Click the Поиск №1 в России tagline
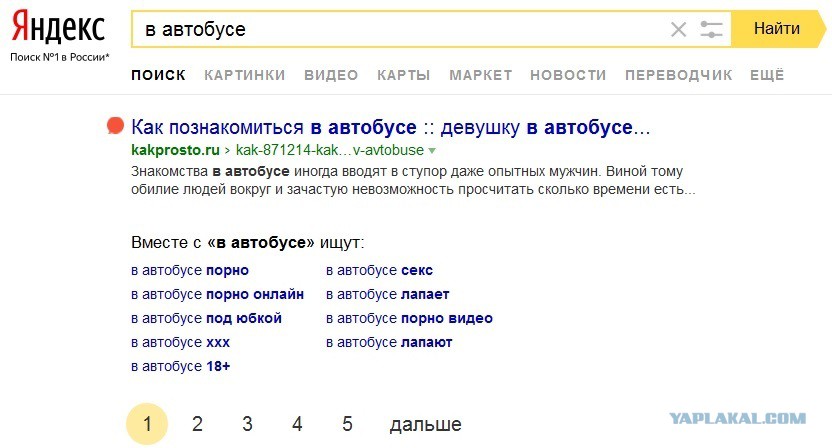Screen dimensions: 832x448 coord(59,57)
